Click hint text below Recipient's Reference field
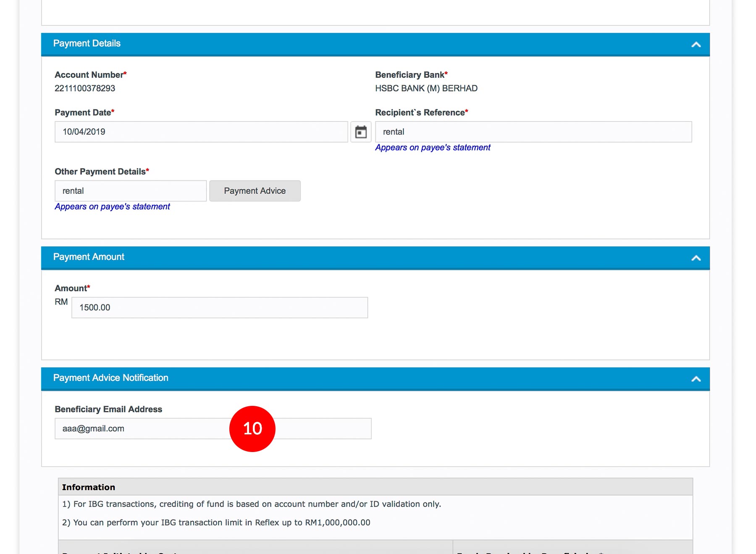The image size is (756, 554). pos(433,148)
